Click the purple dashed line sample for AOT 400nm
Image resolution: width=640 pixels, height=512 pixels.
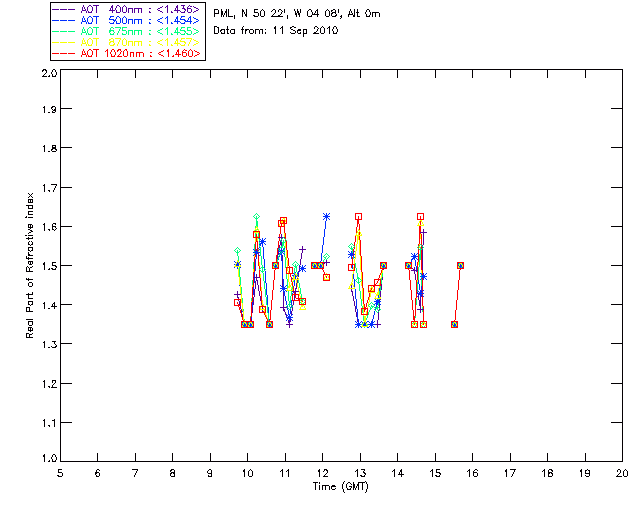coord(64,9)
